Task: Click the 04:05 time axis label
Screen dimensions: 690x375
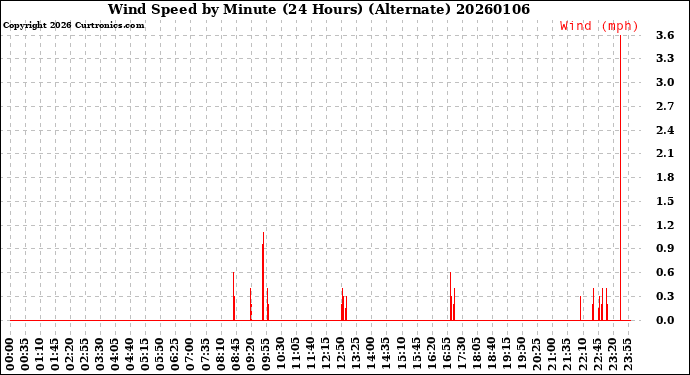Action: [115, 355]
